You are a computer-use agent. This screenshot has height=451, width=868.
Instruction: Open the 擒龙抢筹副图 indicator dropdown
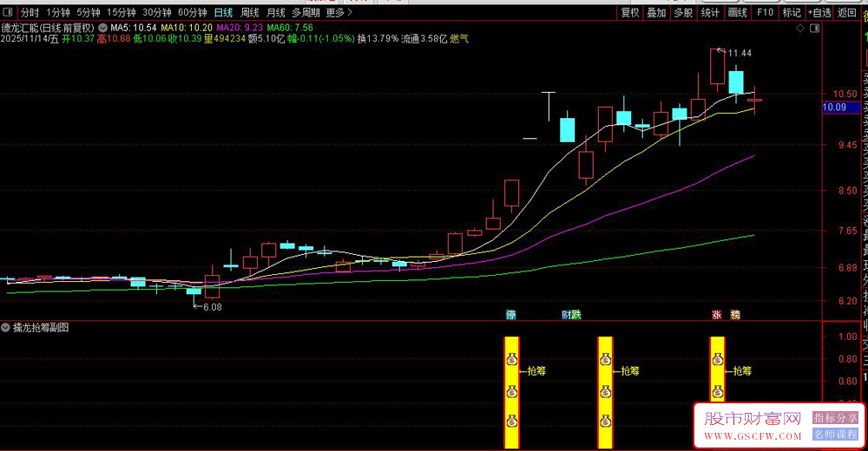point(5,328)
